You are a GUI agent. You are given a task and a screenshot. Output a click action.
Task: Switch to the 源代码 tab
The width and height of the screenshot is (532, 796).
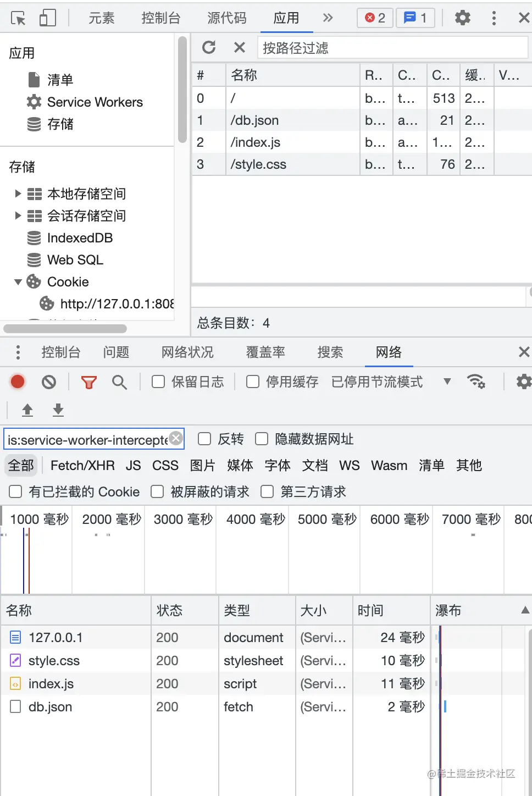click(x=227, y=18)
